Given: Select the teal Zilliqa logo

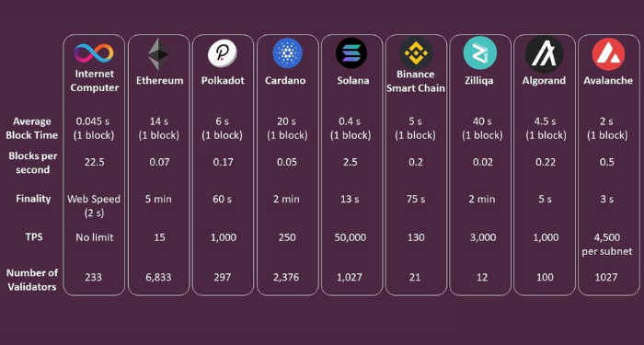Looking at the screenshot, I should (480, 52).
